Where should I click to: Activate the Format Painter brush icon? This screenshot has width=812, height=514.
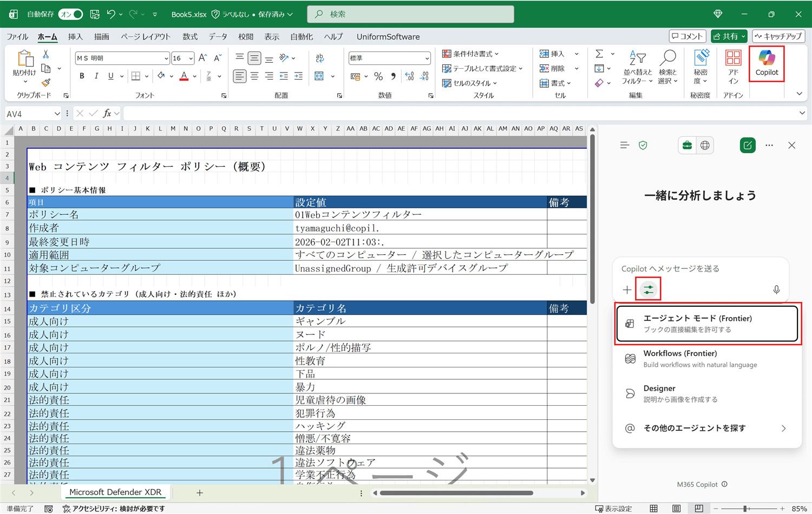[x=46, y=82]
